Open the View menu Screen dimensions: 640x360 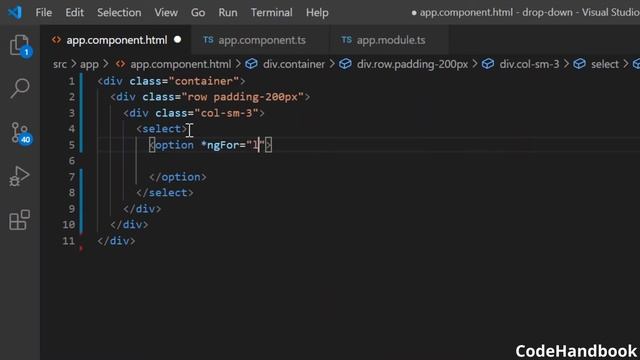point(166,13)
